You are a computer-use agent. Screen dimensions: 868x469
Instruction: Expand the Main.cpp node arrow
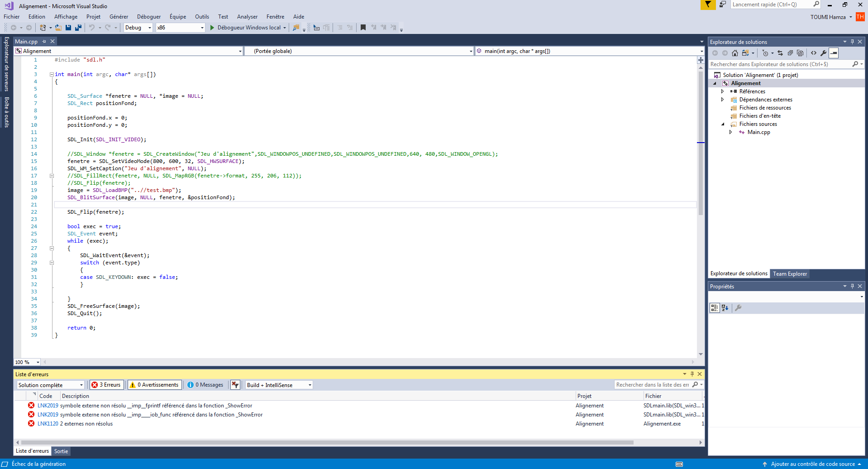pos(730,132)
